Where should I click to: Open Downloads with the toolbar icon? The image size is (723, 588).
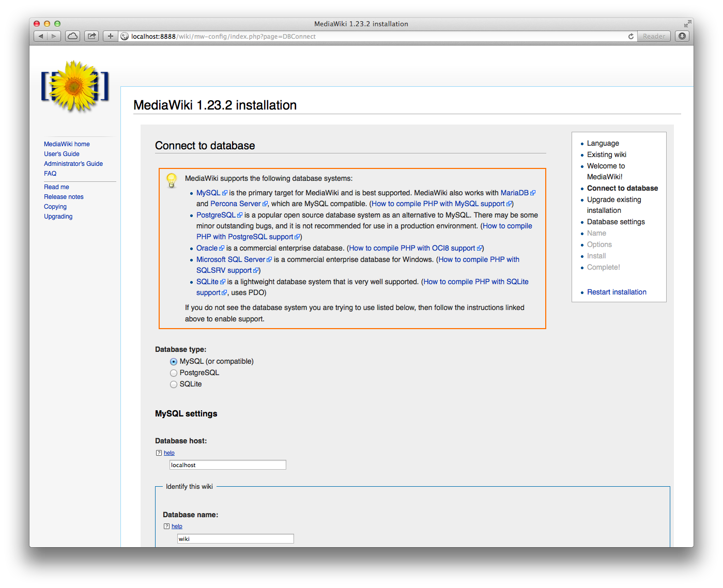coord(682,36)
